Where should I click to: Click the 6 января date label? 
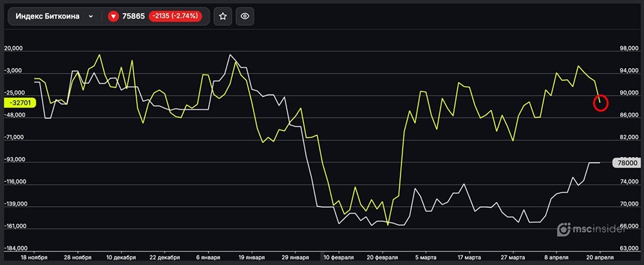click(206, 257)
